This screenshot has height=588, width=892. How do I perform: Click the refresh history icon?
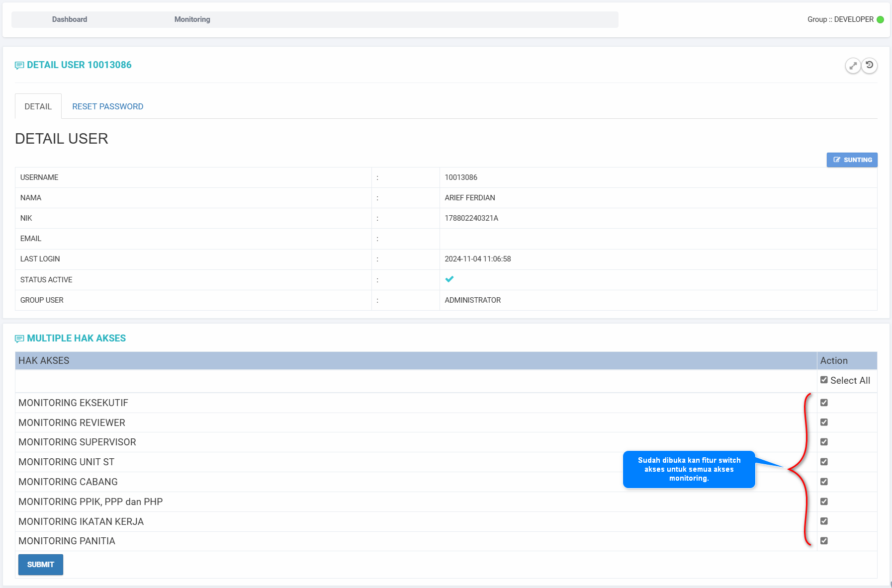pyautogui.click(x=869, y=65)
